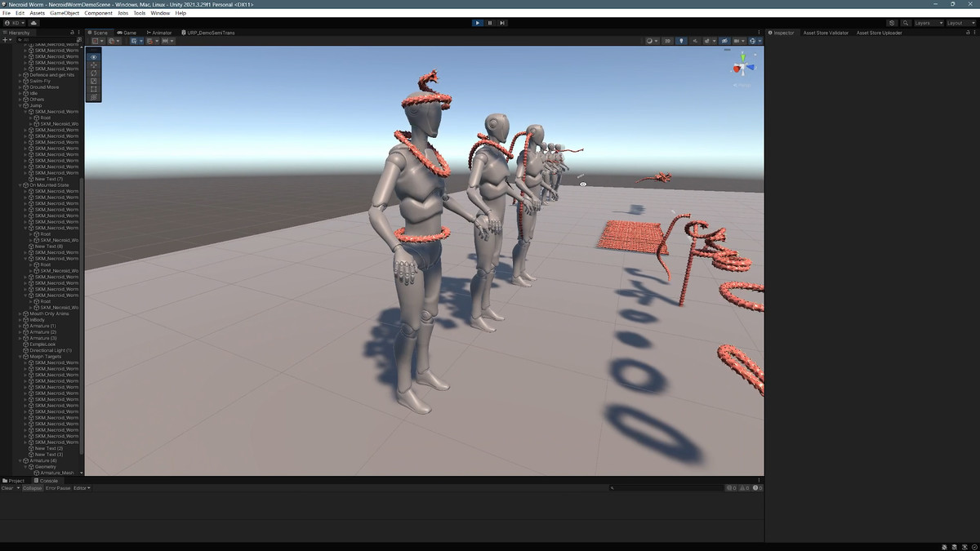This screenshot has width=980, height=551.
Task: Click the Hierarchy search field
Action: [49, 40]
